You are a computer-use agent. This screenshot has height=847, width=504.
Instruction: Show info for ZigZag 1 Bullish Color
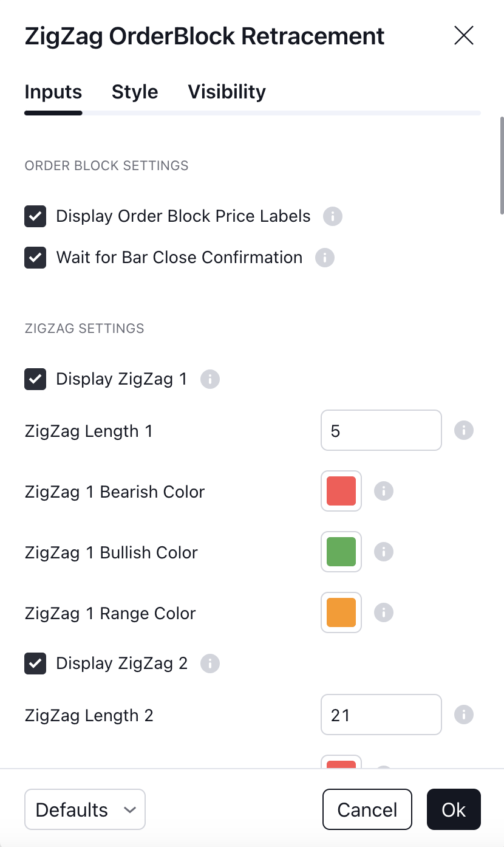[x=384, y=552]
